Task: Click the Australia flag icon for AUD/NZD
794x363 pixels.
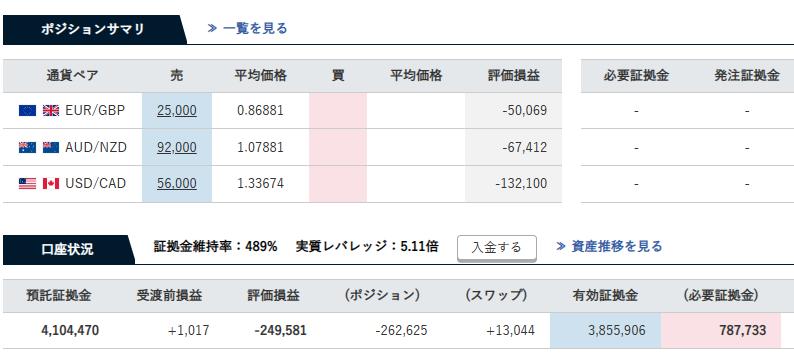Action: (x=27, y=147)
